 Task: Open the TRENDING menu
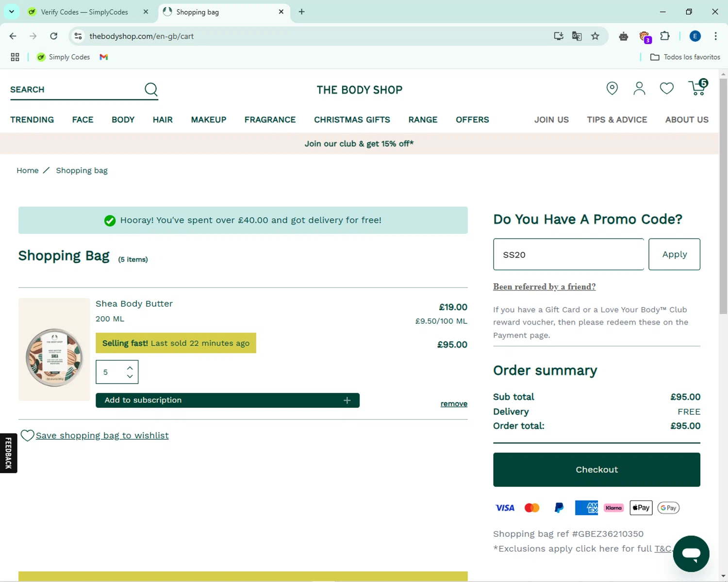click(32, 120)
